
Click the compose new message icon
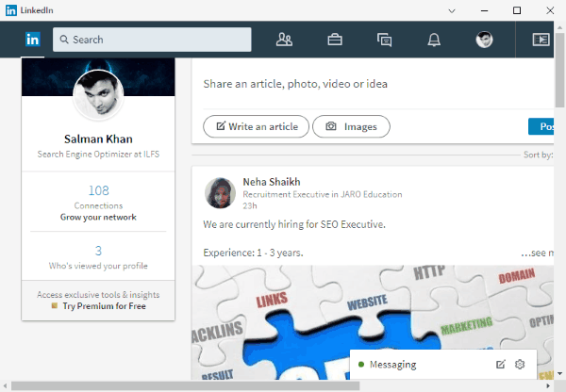pyautogui.click(x=500, y=365)
